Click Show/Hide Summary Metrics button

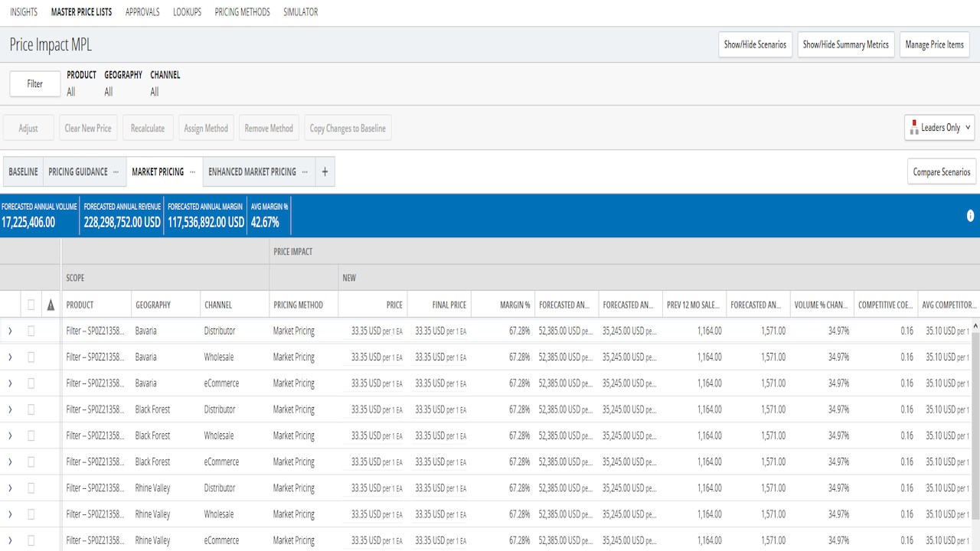tap(846, 44)
